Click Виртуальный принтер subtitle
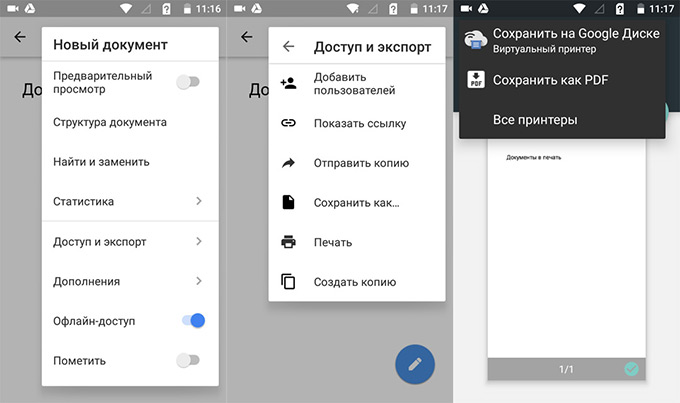The height and width of the screenshot is (403, 680). pos(544,49)
